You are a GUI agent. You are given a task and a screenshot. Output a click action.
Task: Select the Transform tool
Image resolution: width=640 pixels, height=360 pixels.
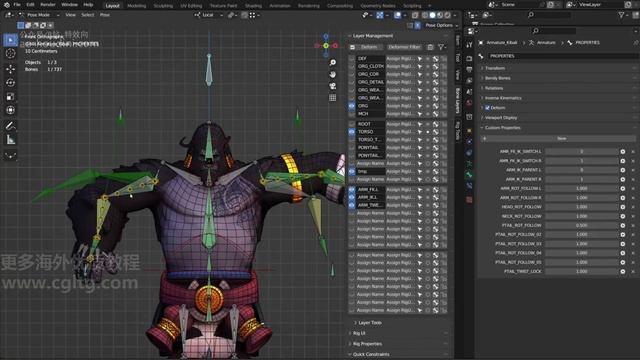tap(11, 110)
